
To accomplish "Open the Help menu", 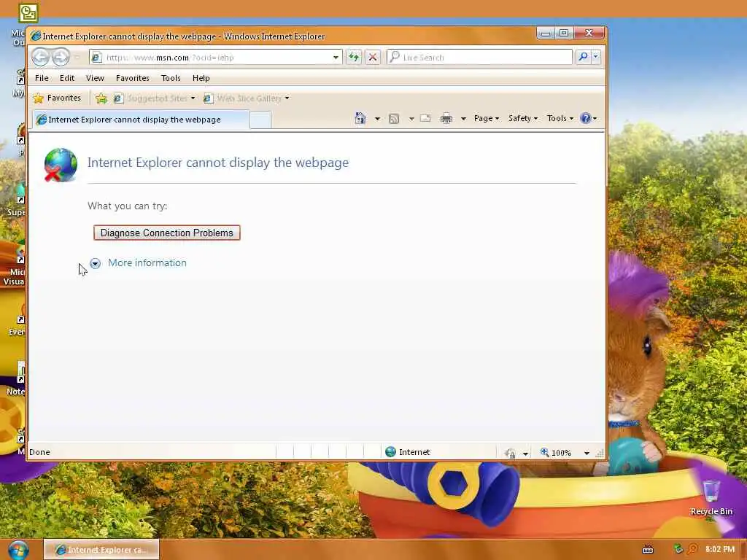I will coord(201,77).
